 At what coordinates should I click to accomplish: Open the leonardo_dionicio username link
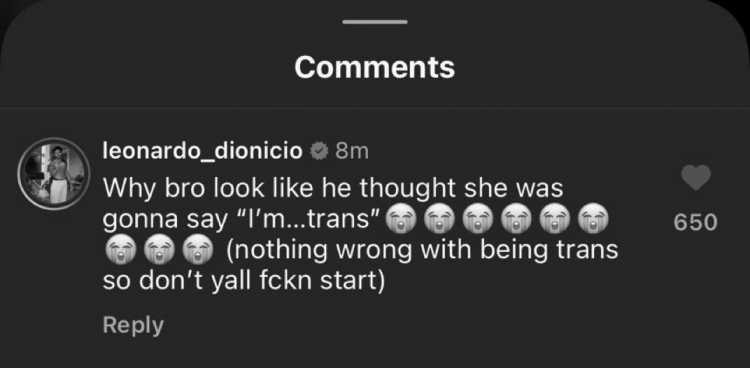[x=203, y=151]
